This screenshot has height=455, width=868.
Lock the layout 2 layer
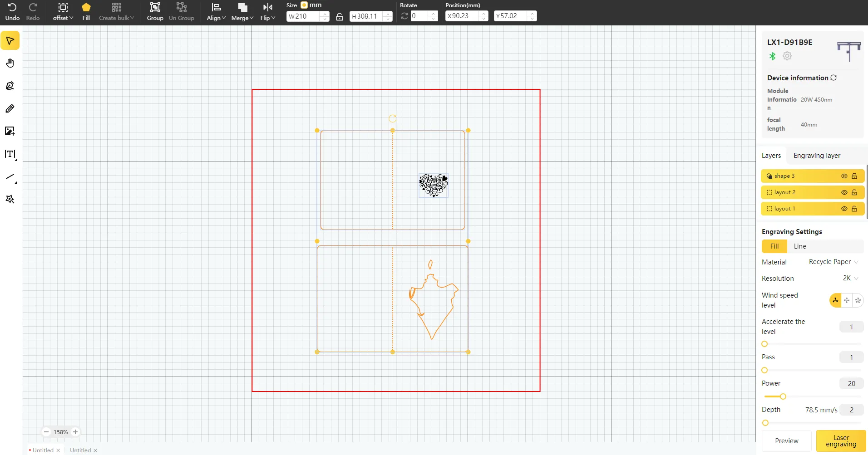pos(854,192)
